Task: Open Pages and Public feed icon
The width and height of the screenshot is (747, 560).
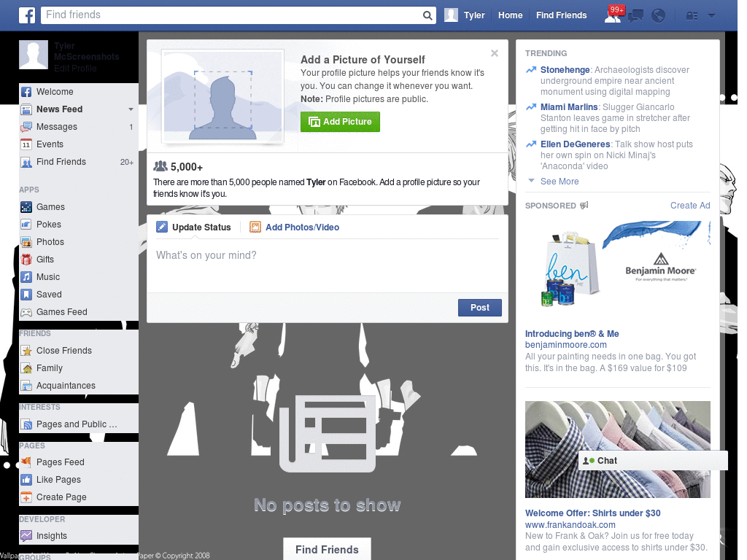Action: click(26, 424)
